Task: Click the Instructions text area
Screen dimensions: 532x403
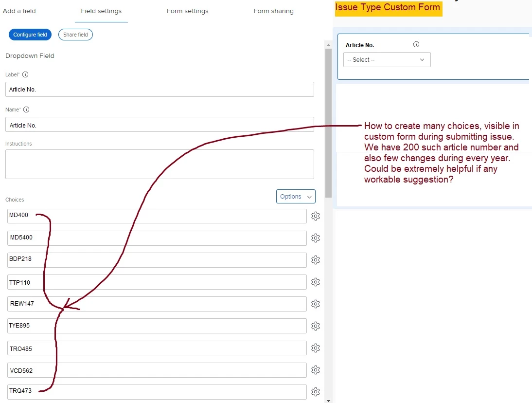Action: coord(160,165)
